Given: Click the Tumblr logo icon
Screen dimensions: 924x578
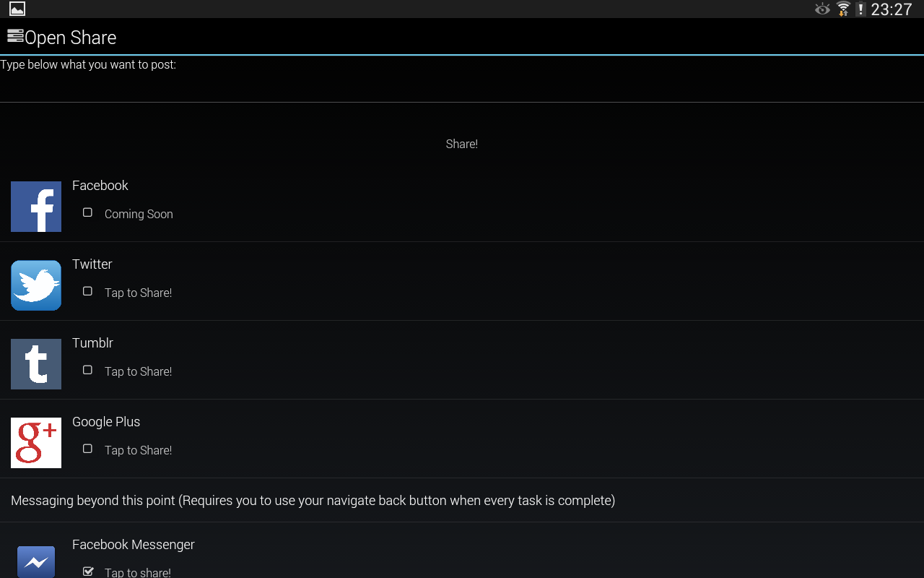Looking at the screenshot, I should (x=36, y=364).
